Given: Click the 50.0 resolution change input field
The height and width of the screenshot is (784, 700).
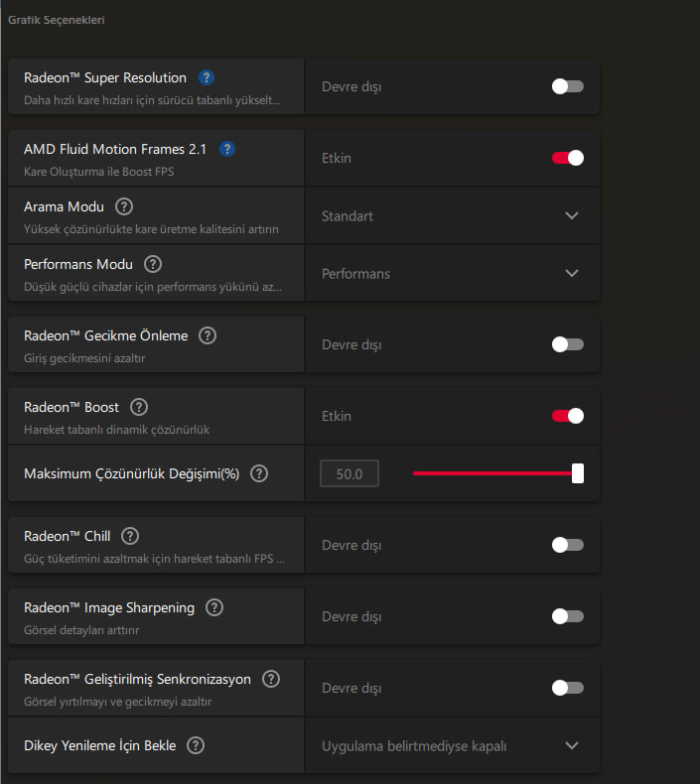Looking at the screenshot, I should [x=350, y=474].
